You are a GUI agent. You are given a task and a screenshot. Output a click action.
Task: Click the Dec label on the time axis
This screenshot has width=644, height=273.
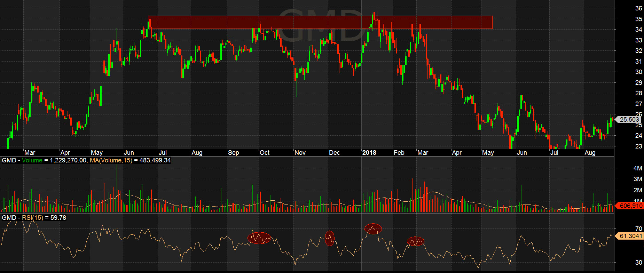(334, 153)
